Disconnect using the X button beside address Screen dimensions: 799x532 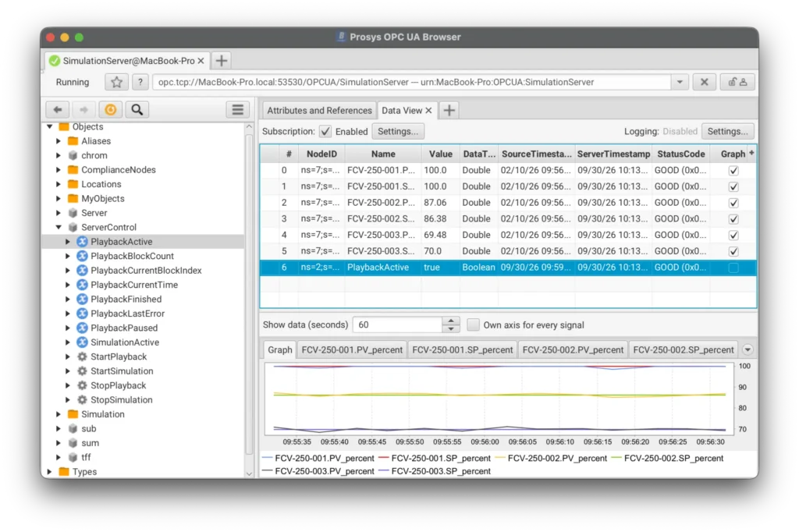coord(705,82)
